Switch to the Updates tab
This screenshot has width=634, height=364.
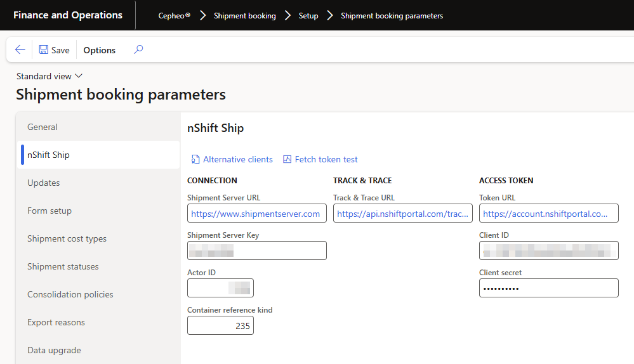[x=44, y=183]
